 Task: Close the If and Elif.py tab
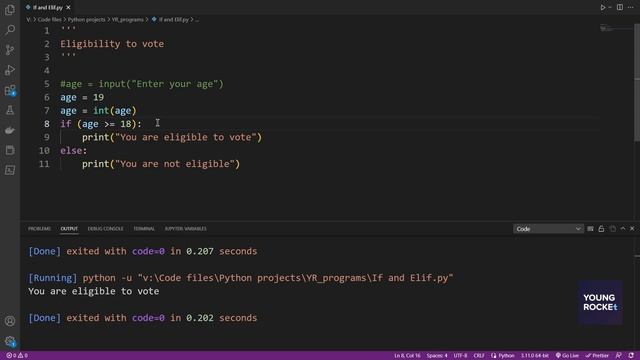coord(68,7)
